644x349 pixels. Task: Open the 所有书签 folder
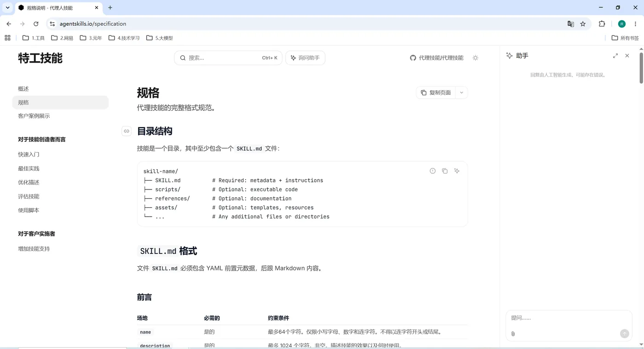tap(626, 38)
